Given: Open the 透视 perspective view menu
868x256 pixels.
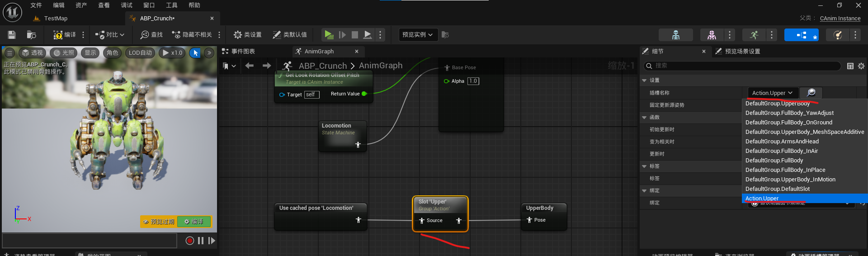Looking at the screenshot, I should [x=32, y=53].
